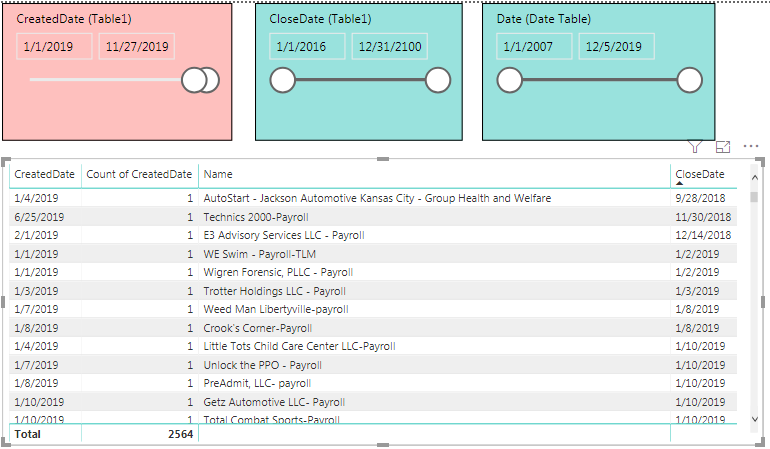Select the Total count value 2564
Image resolution: width=770 pixels, height=449 pixels.
click(x=180, y=434)
